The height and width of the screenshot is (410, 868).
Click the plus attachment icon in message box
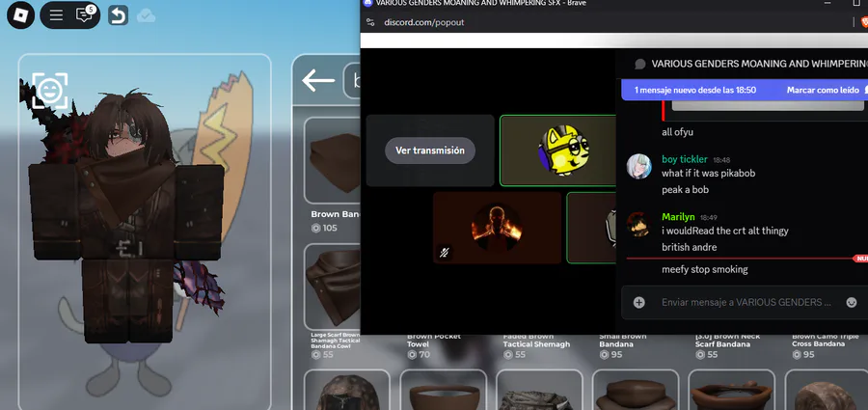tap(638, 303)
